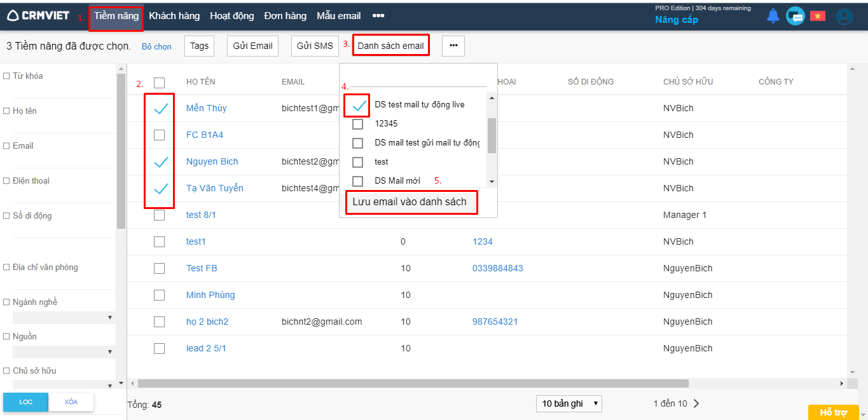Viewport: 868px width, 420px height.
Task: Open the Đơn hàng menu
Action: click(285, 16)
